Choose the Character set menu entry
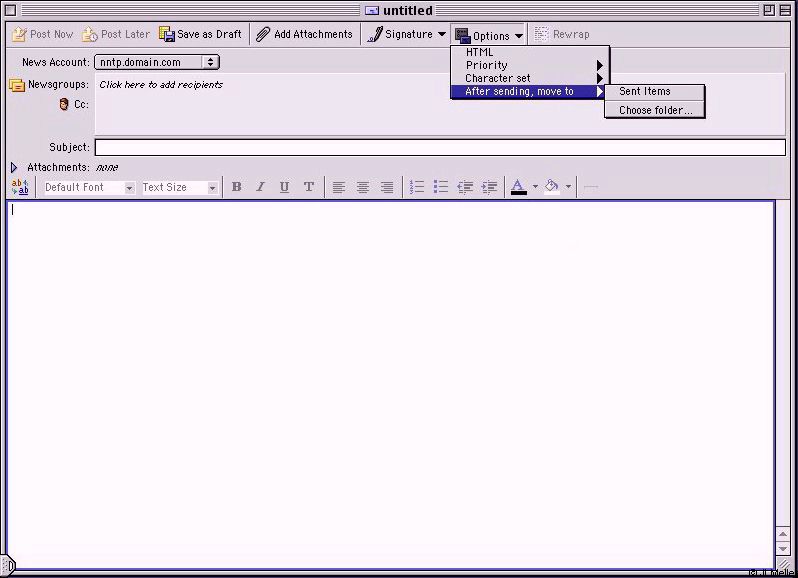798x578 pixels. coord(498,78)
